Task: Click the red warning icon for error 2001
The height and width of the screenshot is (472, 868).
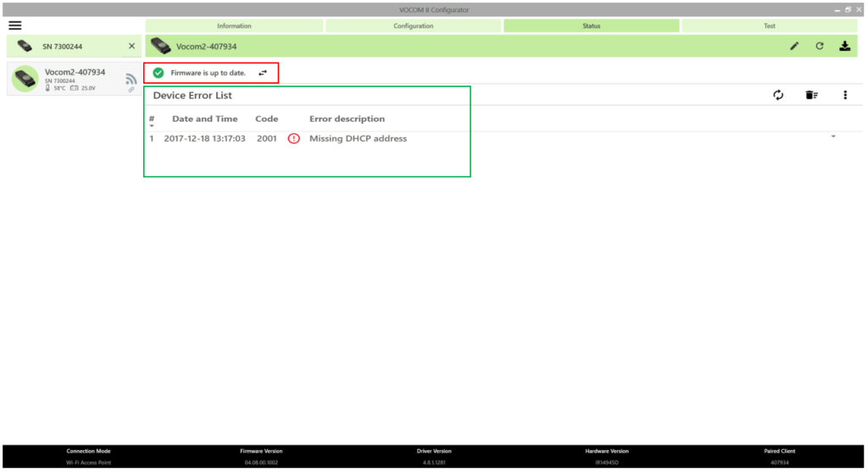Action: 294,139
